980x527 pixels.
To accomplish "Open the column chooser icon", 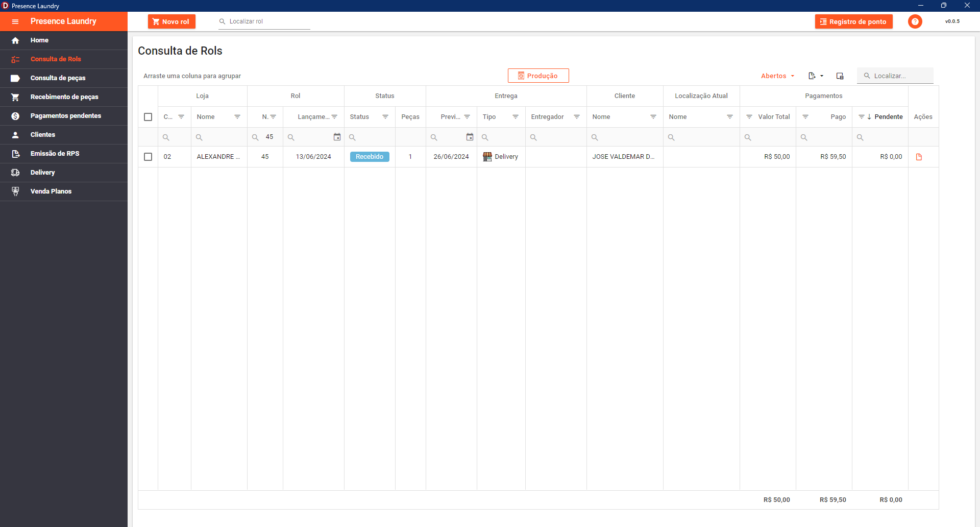I will pos(840,76).
